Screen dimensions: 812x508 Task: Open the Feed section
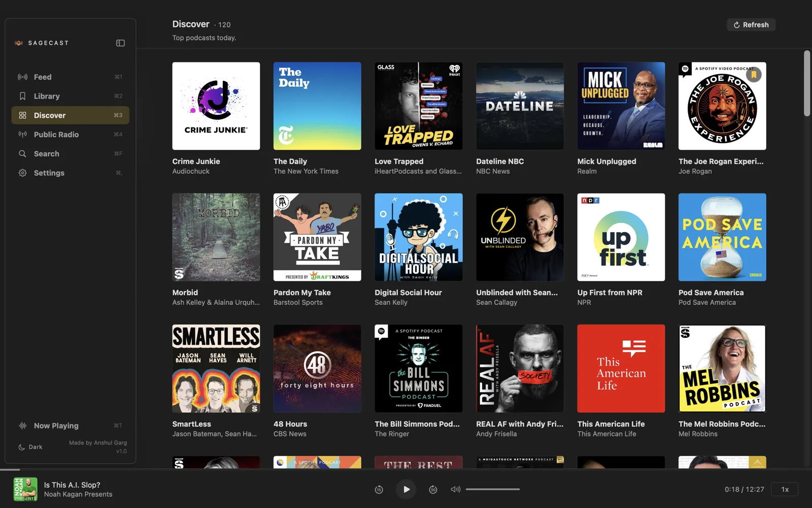(x=43, y=77)
